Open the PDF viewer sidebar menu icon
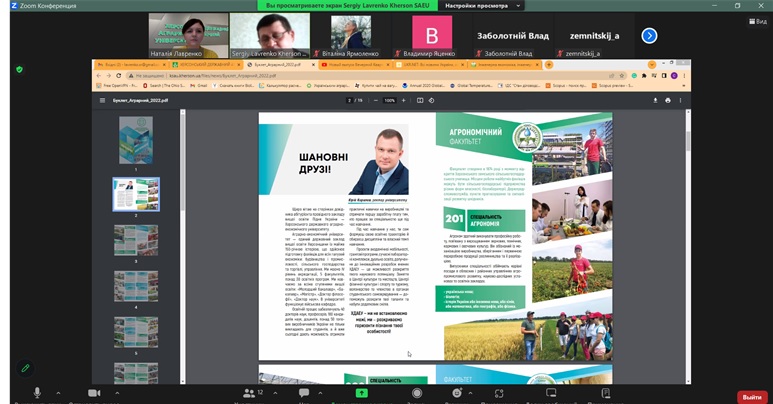This screenshot has width=773, height=404. coord(103,100)
